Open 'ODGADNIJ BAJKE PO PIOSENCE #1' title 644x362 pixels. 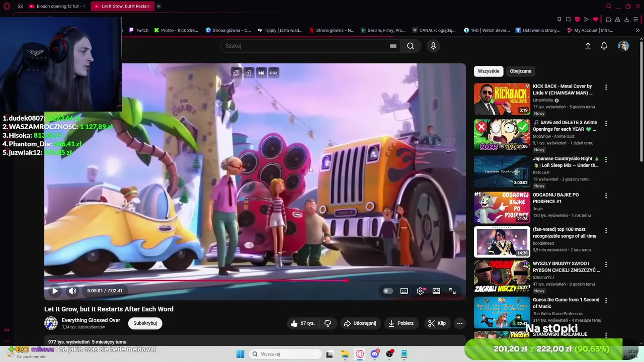[556, 198]
